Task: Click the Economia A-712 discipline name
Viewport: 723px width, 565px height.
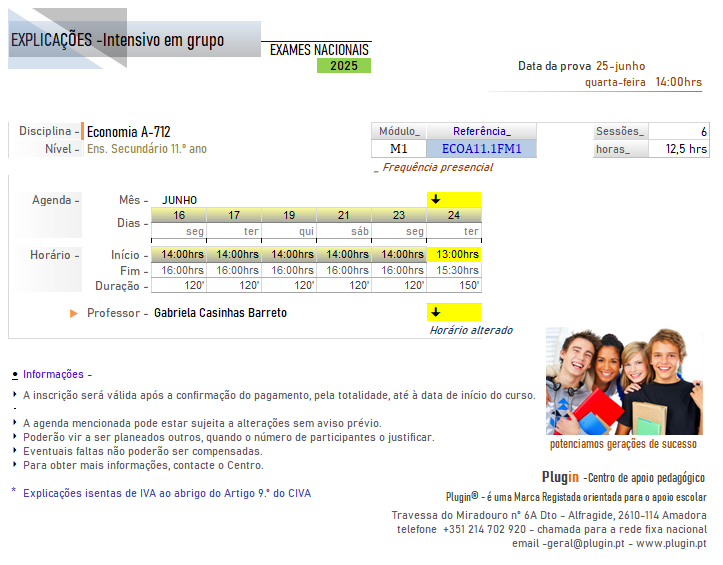Action: [x=129, y=132]
